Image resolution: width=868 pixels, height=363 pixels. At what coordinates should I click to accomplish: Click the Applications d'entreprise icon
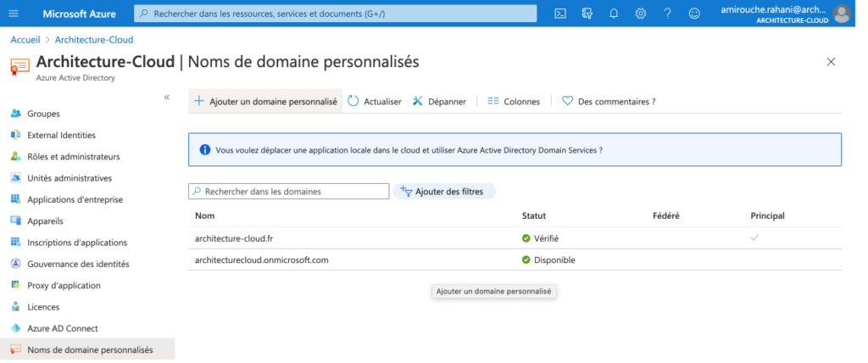point(16,199)
